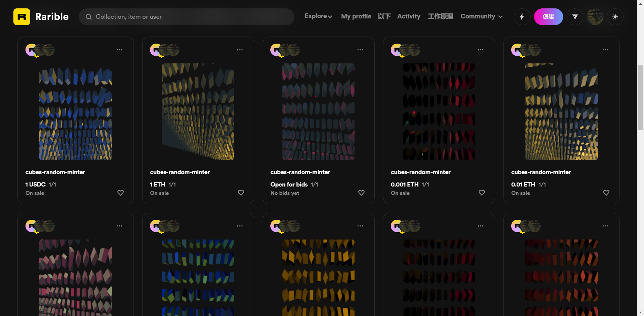The width and height of the screenshot is (644, 316).
Task: Open the dark pink cubes thumbnail, Open for bids
Action: pyautogui.click(x=318, y=112)
